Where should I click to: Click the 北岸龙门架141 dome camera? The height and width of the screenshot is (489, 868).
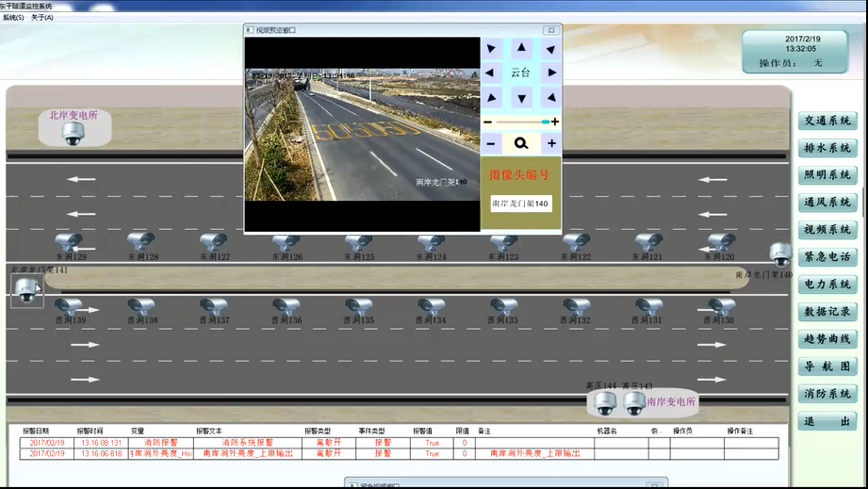pyautogui.click(x=26, y=291)
